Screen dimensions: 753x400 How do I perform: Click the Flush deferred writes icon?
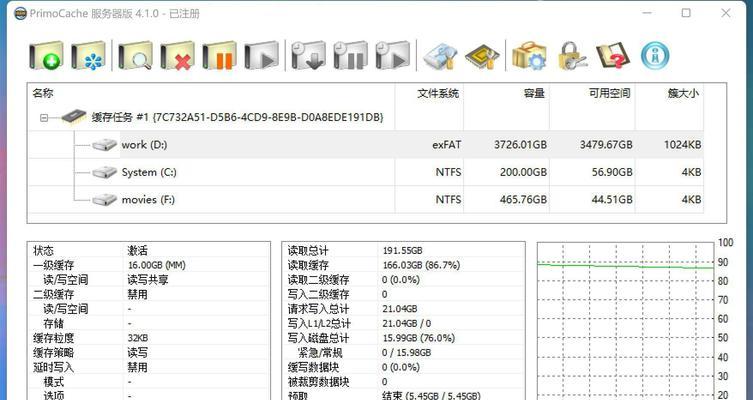(x=308, y=56)
